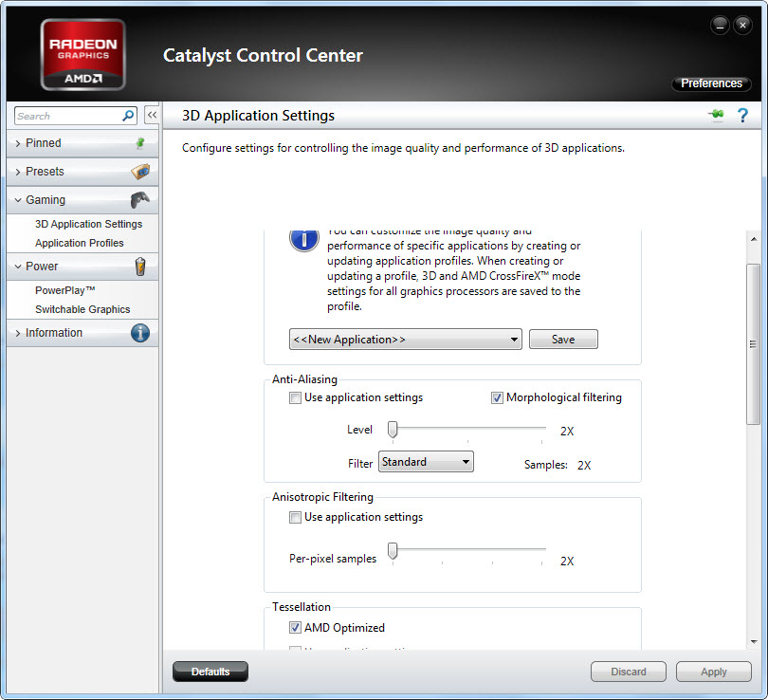768x700 pixels.
Task: Open the Filter Standard dropdown
Action: point(426,462)
